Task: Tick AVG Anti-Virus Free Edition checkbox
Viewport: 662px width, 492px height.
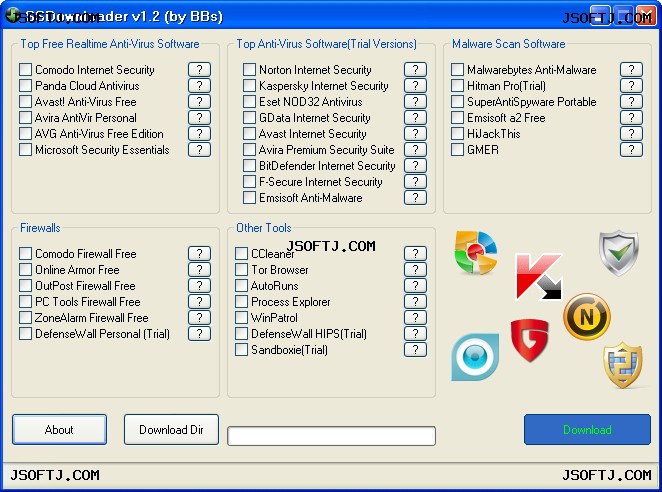Action: (x=25, y=133)
